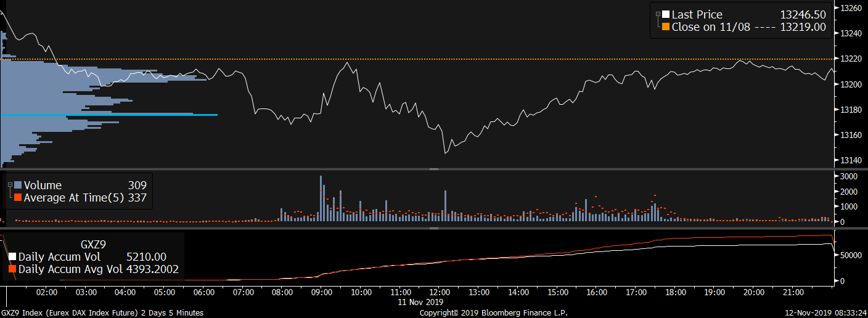The image size is (868, 318).
Task: Select the Last Price legend label
Action: [697, 15]
